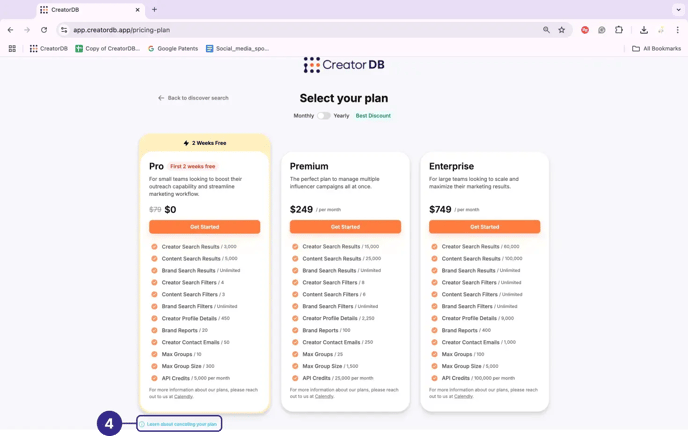Open the apps grid in bookmarks bar

pos(12,49)
